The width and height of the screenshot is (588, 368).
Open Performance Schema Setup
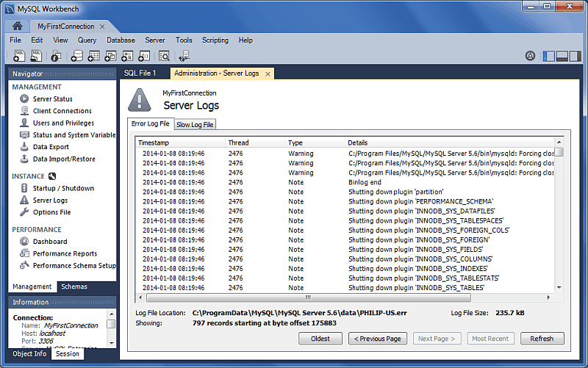point(74,266)
